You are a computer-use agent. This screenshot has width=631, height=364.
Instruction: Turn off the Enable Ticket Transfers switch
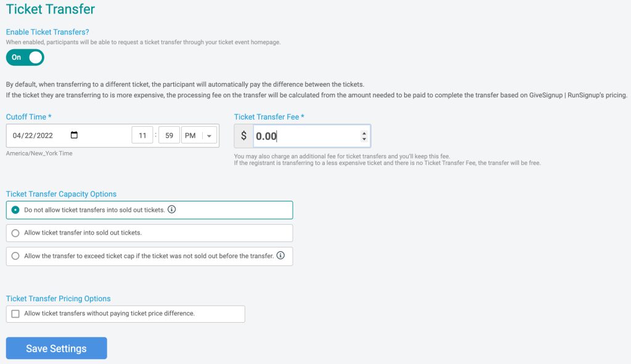click(x=25, y=57)
